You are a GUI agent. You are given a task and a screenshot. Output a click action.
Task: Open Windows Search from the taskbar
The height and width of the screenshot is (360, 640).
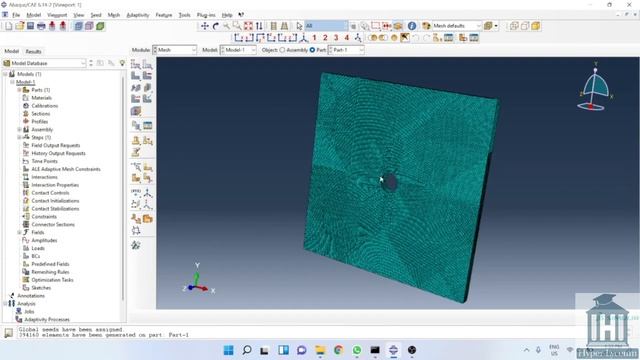click(247, 350)
